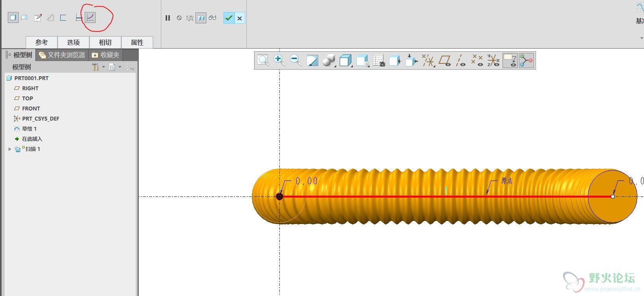Click the thin feature icon
Image resolution: width=644 pixels, height=296 pixels.
pyautogui.click(x=63, y=18)
